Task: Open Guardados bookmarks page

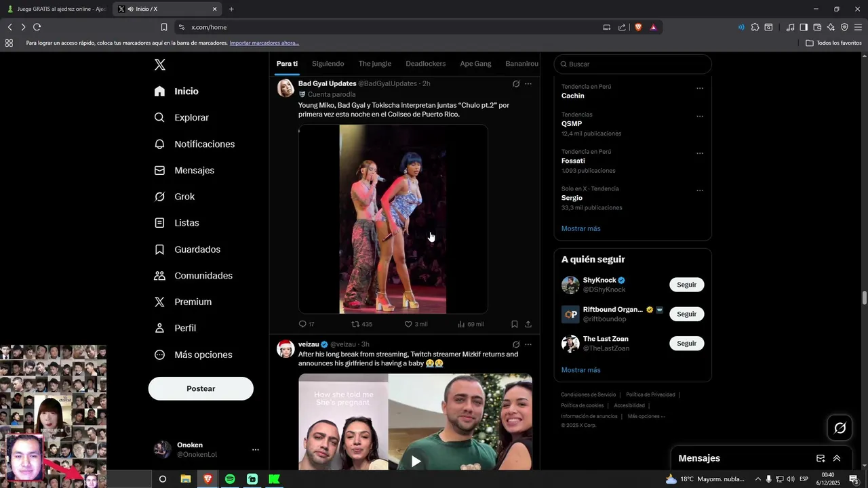Action: (x=187, y=249)
